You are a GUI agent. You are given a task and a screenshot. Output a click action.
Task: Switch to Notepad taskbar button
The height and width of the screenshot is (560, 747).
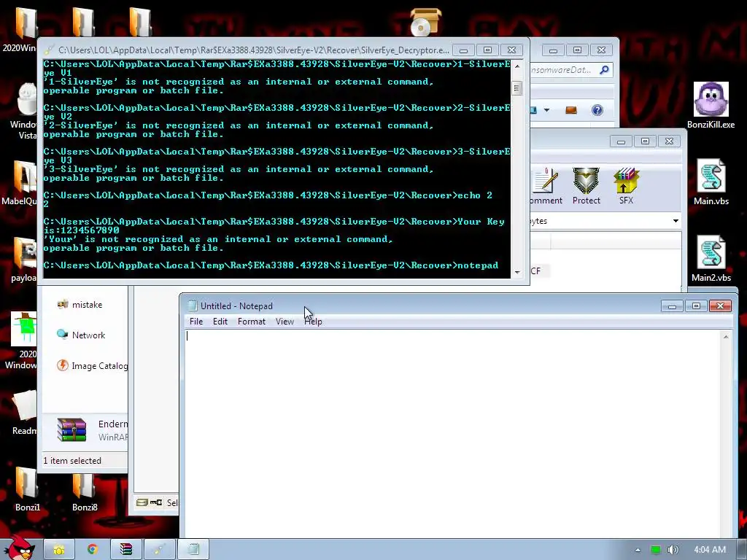click(x=193, y=550)
